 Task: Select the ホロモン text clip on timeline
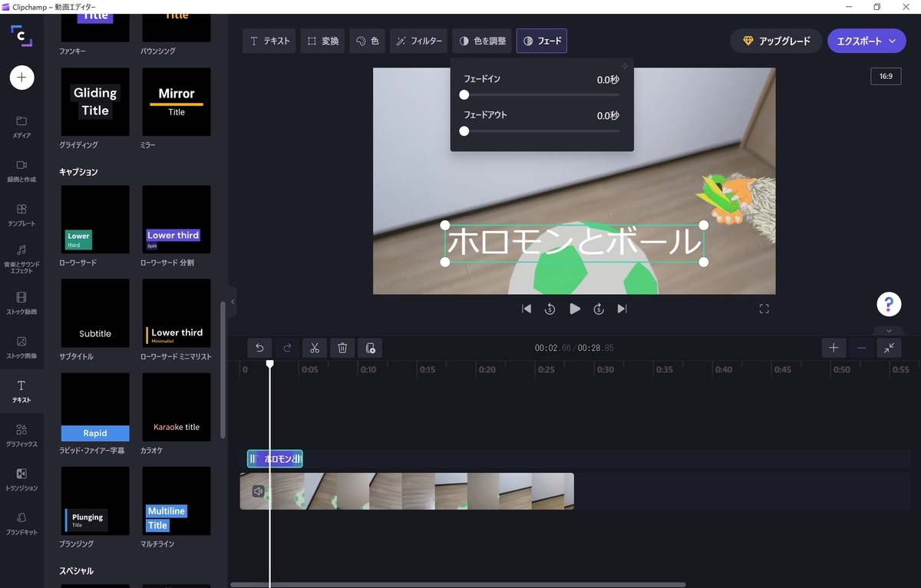point(275,459)
